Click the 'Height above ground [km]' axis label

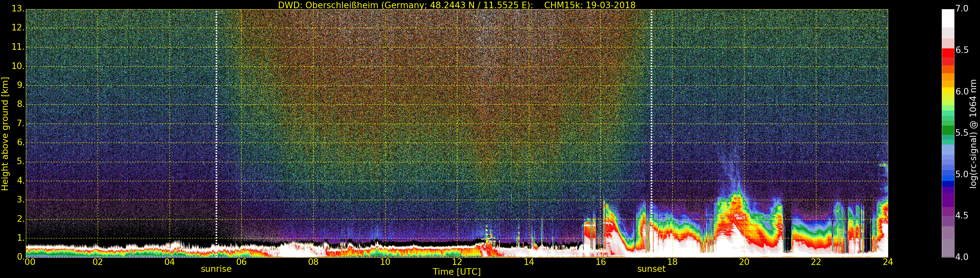coord(5,134)
